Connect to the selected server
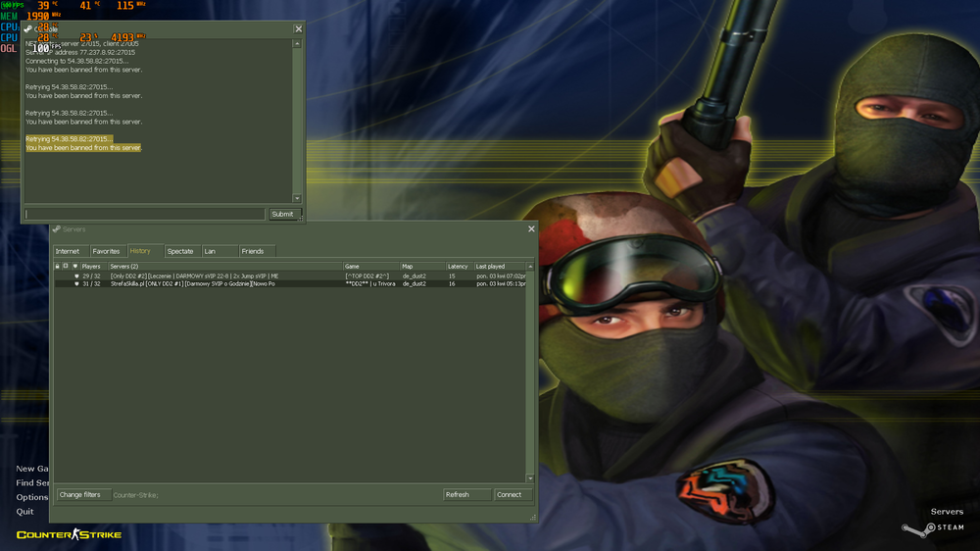980x551 pixels. (x=514, y=495)
